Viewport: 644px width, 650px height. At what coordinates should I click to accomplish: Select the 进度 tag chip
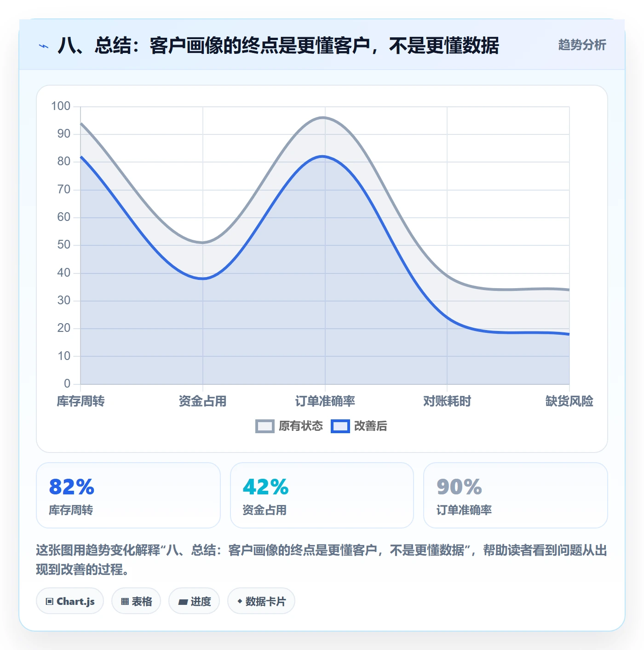(194, 601)
